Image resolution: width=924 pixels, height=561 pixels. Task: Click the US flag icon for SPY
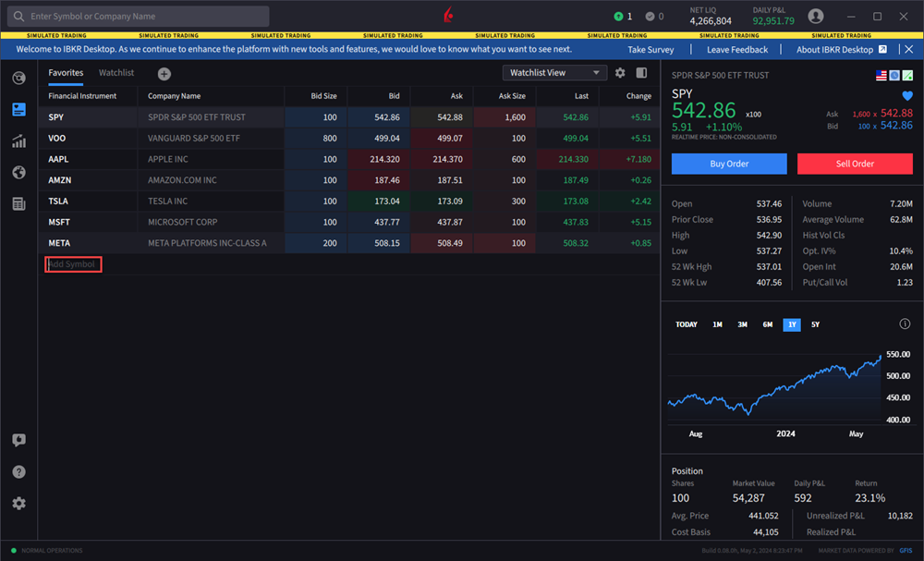tap(881, 75)
